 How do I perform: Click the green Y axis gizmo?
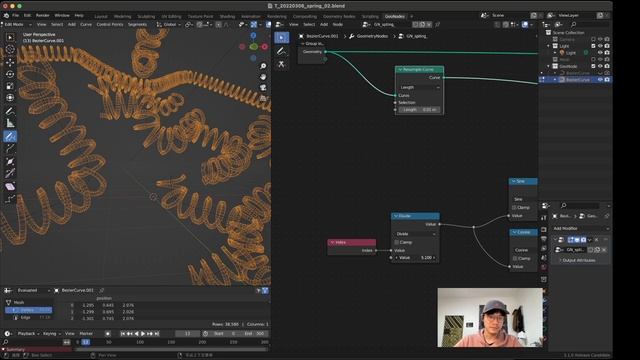coord(253,47)
